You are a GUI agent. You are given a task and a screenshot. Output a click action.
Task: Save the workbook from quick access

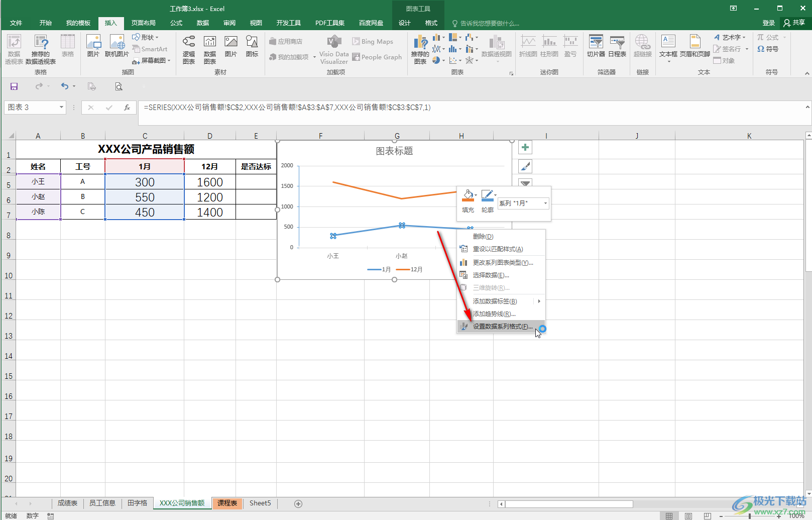pyautogui.click(x=14, y=86)
